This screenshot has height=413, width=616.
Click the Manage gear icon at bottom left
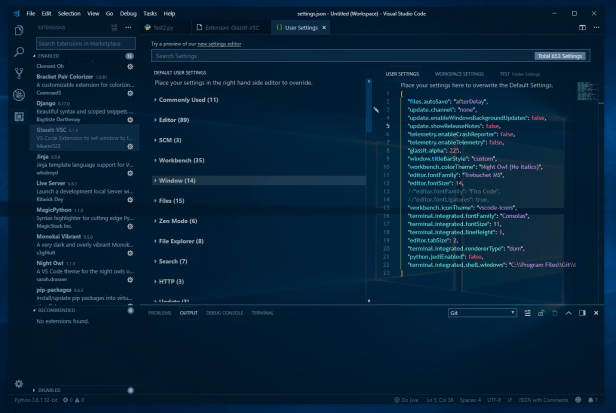coord(18,384)
